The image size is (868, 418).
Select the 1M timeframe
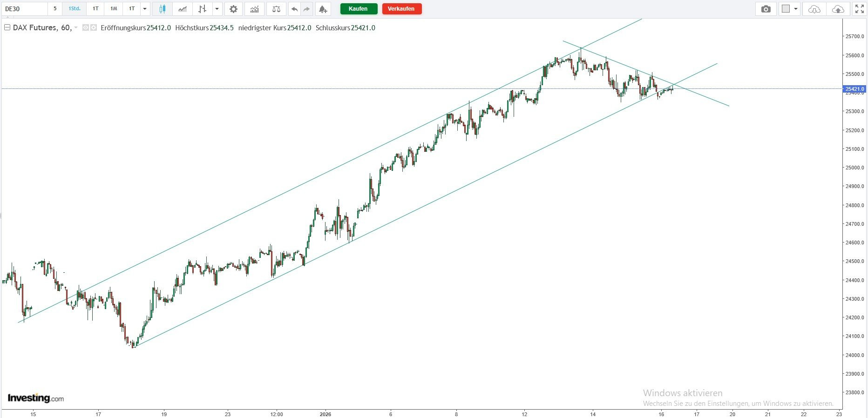(114, 9)
